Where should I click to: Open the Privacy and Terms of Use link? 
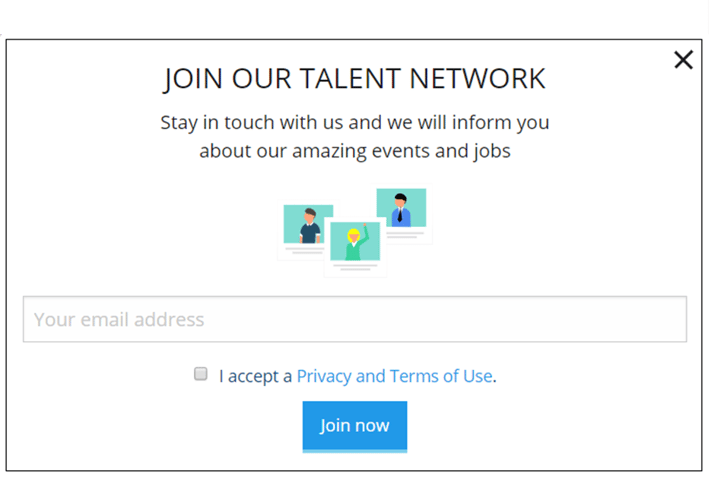pos(394,376)
